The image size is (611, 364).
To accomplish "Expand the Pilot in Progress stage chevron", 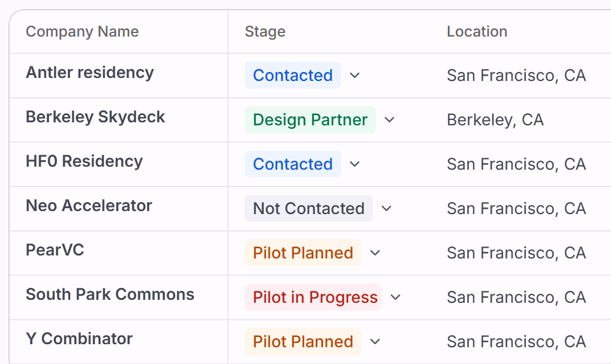I will [x=395, y=297].
